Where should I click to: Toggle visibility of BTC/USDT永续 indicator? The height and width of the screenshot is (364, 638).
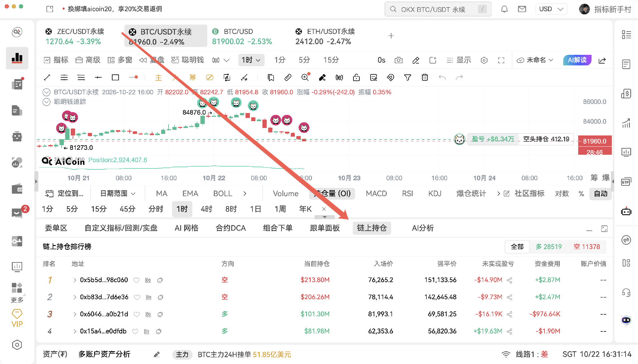point(46,92)
